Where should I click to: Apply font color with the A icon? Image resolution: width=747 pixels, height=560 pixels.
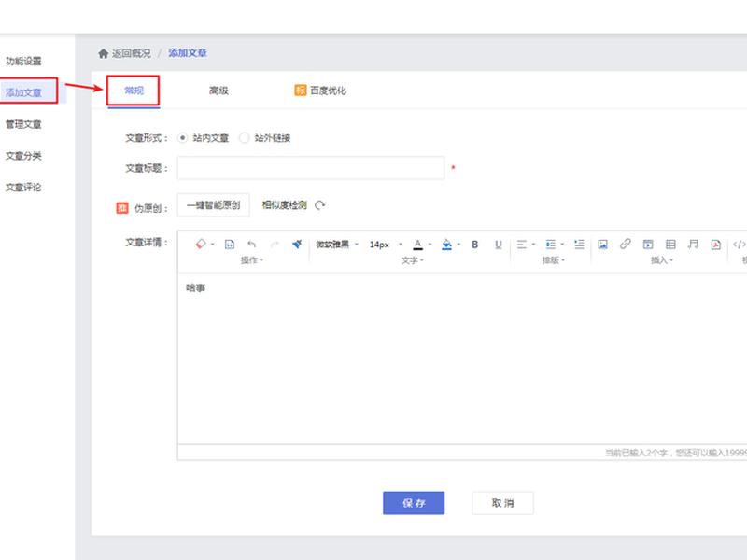point(417,245)
